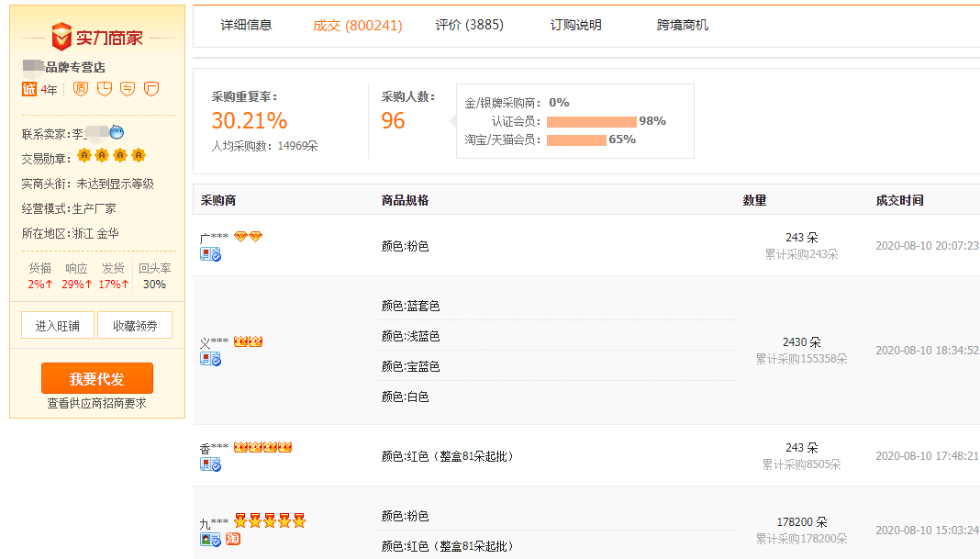The width and height of the screenshot is (980, 559).
Task: Click the 诚 4年 integrity badge icon
Action: pyautogui.click(x=28, y=89)
